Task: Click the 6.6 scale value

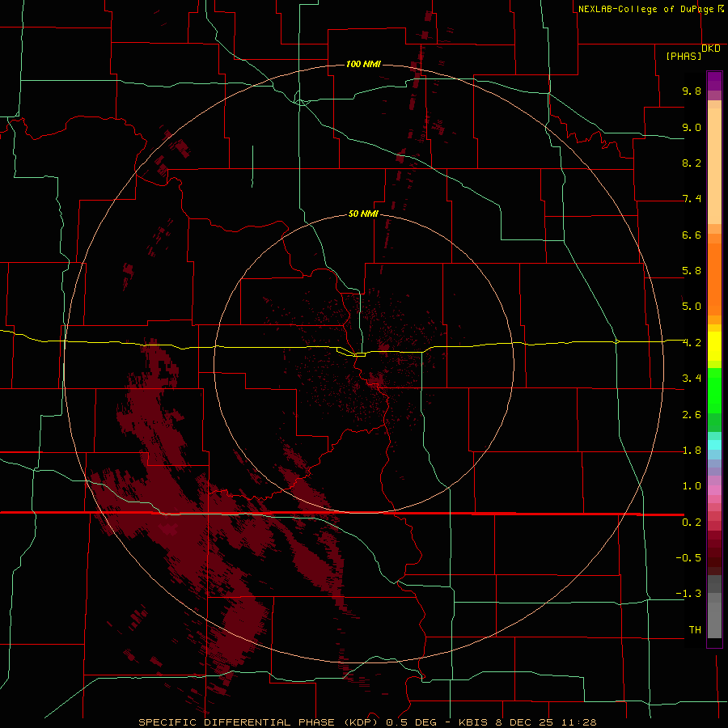Action: pos(692,235)
